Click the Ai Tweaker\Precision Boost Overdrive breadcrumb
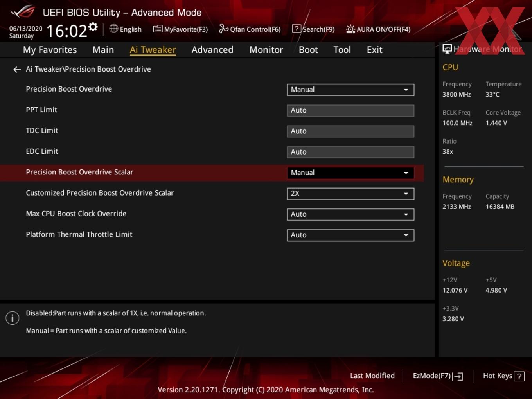 [88, 69]
